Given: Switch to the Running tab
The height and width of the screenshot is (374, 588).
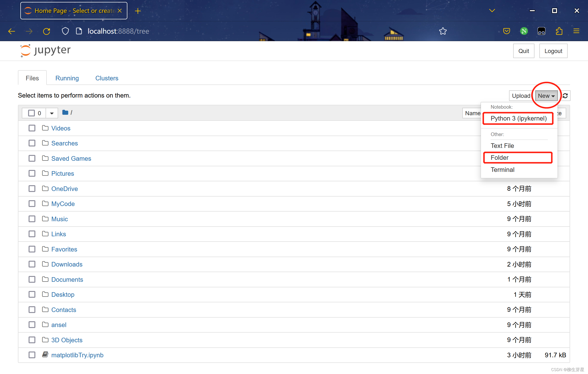Looking at the screenshot, I should [x=67, y=78].
